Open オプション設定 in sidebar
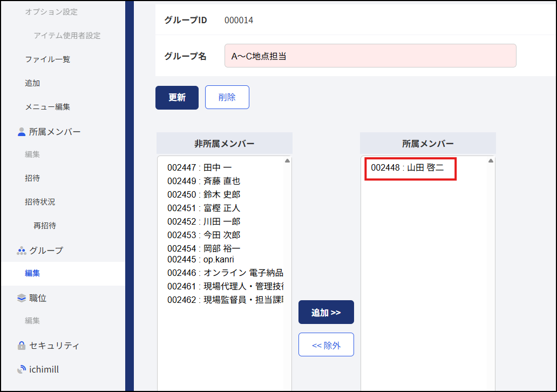Image resolution: width=557 pixels, height=392 pixels. click(x=51, y=12)
